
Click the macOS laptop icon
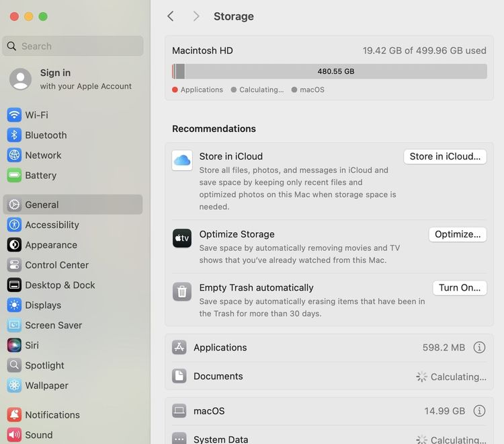tap(179, 411)
